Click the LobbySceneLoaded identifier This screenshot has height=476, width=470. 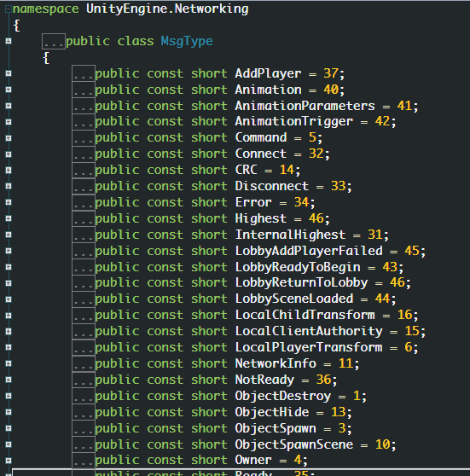point(294,299)
